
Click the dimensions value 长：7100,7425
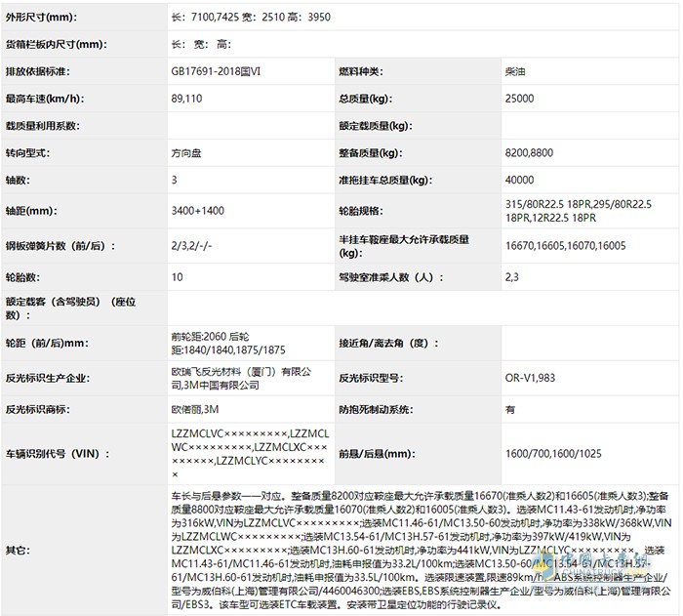pyautogui.click(x=205, y=17)
